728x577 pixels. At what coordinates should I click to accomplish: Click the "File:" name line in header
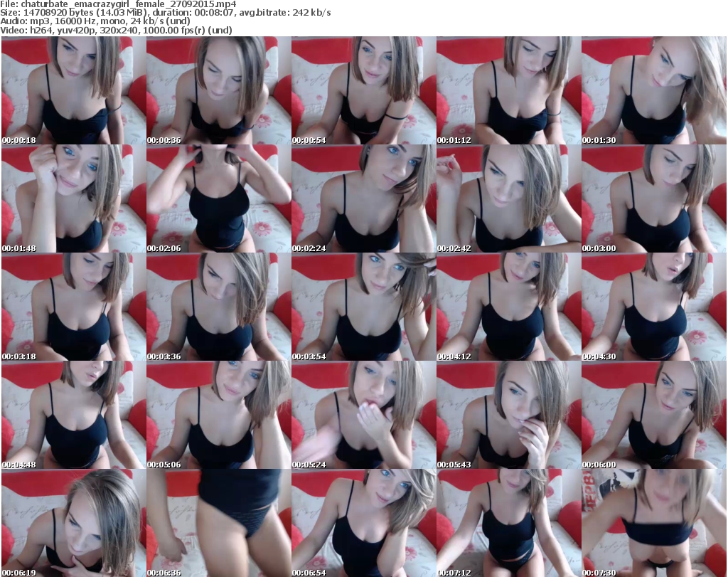coord(119,4)
